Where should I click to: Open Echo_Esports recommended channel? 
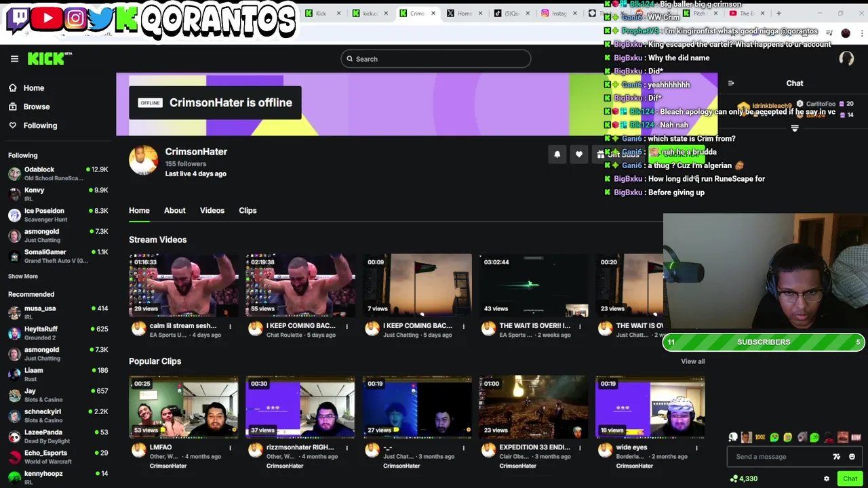click(58, 457)
